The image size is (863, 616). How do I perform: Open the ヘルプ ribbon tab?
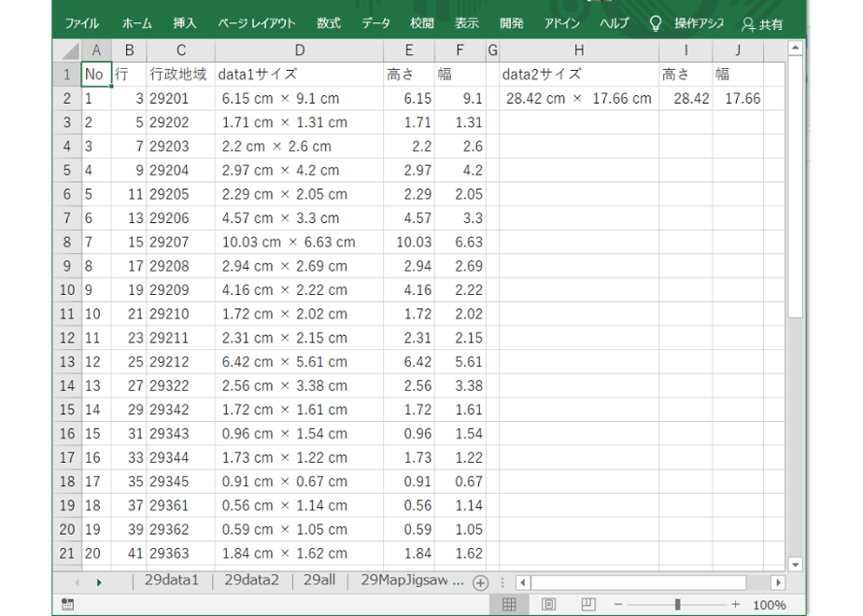point(614,23)
